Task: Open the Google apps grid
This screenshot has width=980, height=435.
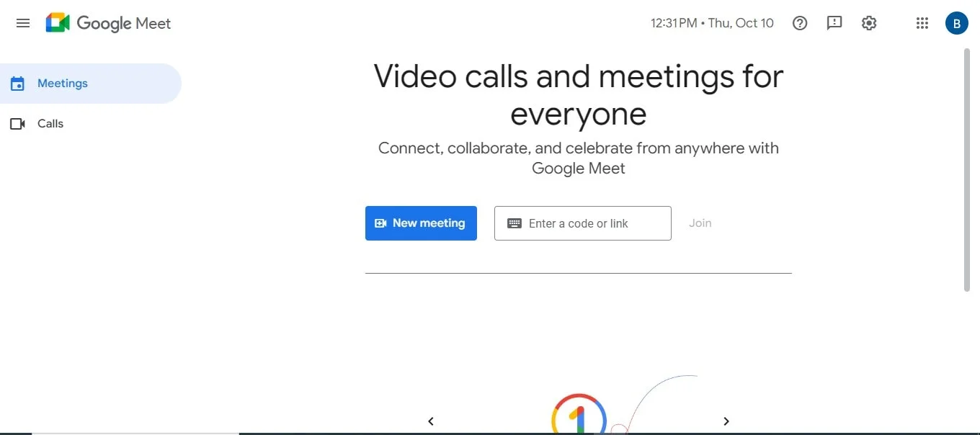Action: coord(922,23)
